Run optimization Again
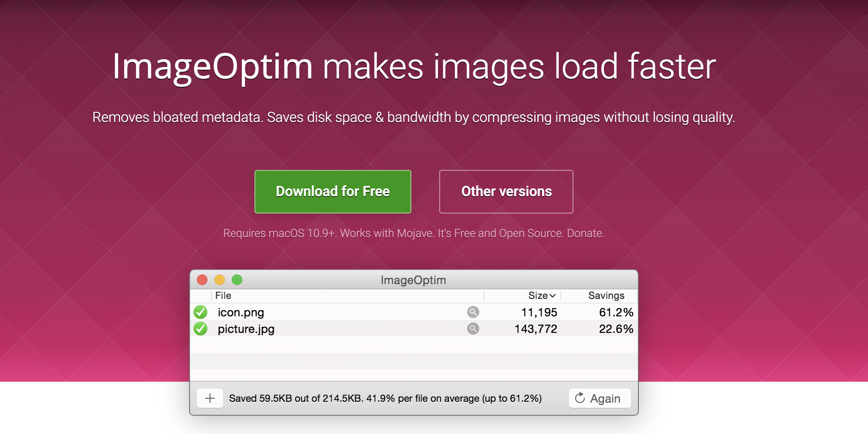The image size is (868, 434). click(x=600, y=398)
